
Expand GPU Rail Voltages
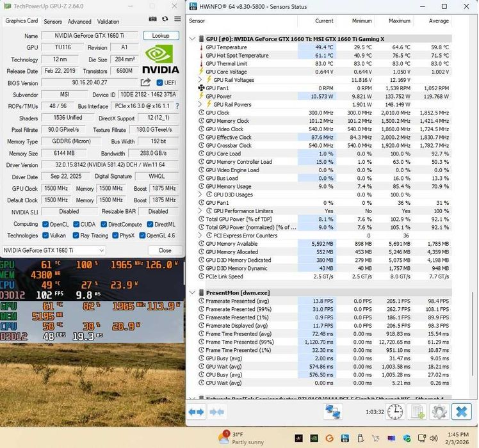[x=200, y=80]
